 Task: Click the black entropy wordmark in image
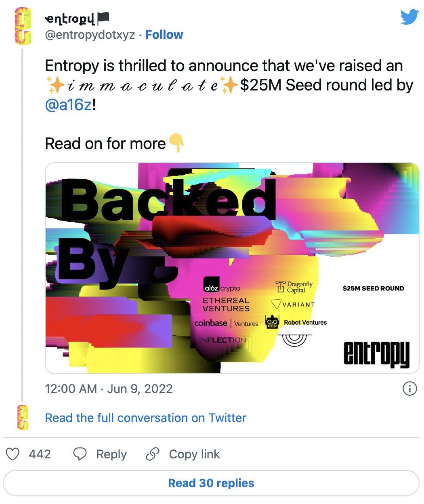pos(376,353)
